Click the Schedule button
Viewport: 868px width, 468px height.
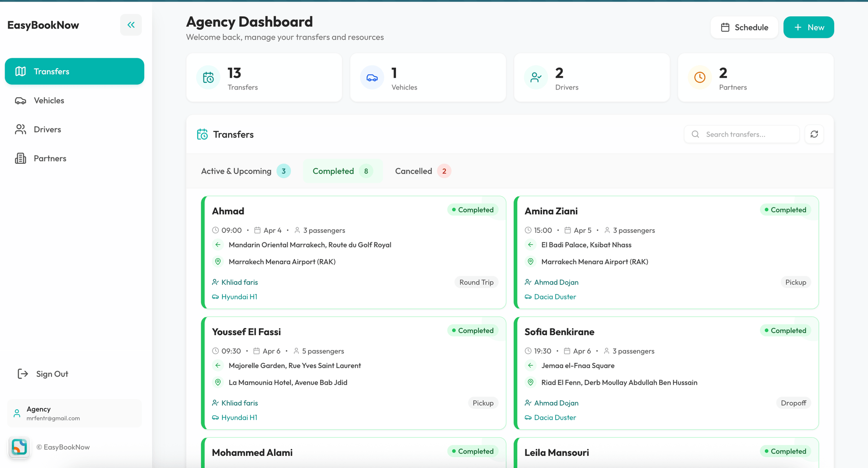coord(744,27)
